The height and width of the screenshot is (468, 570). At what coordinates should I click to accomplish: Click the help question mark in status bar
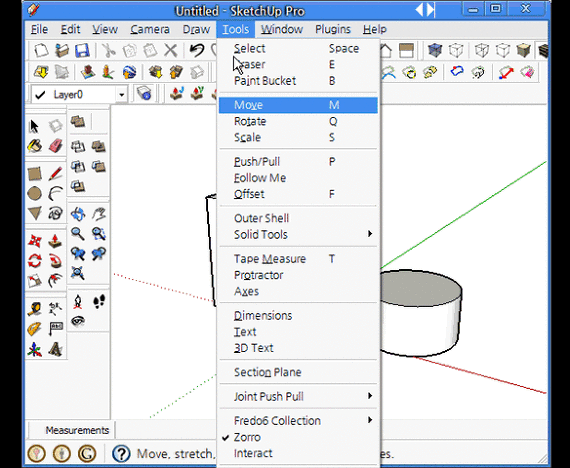point(121,453)
